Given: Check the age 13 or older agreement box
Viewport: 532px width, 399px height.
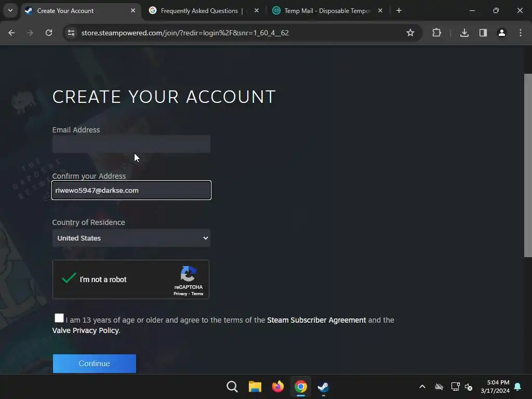Looking at the screenshot, I should click(x=59, y=318).
